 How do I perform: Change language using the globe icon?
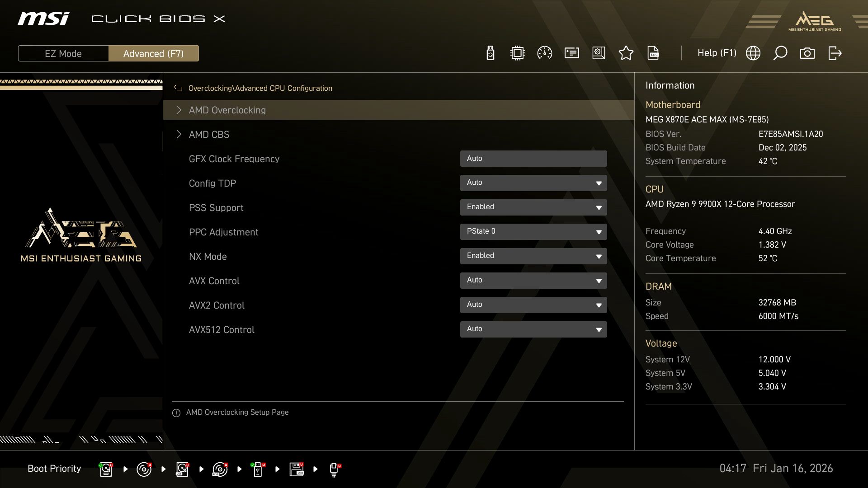(753, 53)
